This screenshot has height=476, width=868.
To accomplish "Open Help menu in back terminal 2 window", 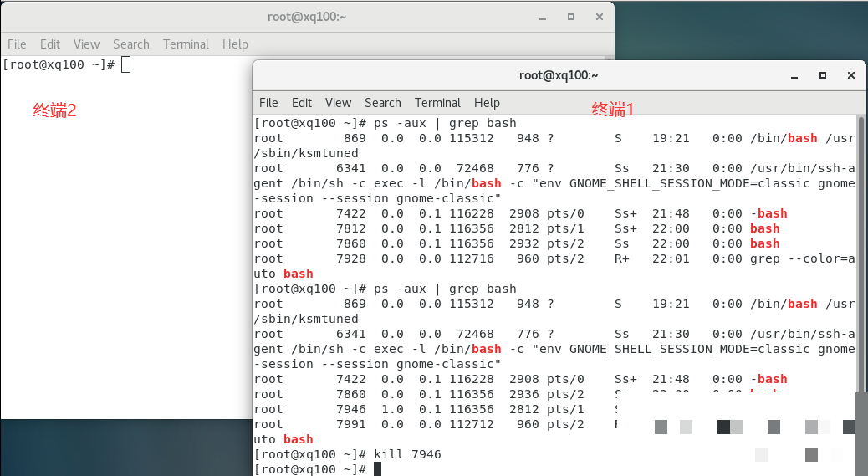I will point(235,44).
